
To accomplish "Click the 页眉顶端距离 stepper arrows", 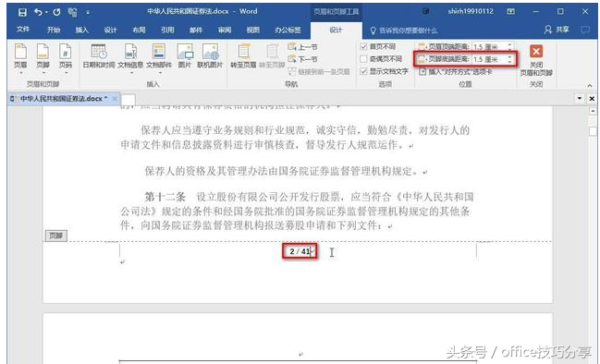I will click(x=509, y=46).
